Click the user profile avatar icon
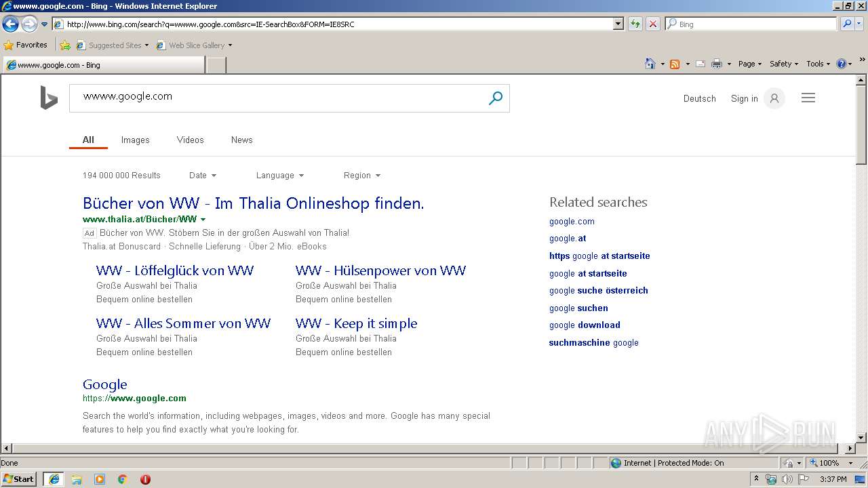Viewport: 868px width, 488px height. pyautogui.click(x=774, y=98)
